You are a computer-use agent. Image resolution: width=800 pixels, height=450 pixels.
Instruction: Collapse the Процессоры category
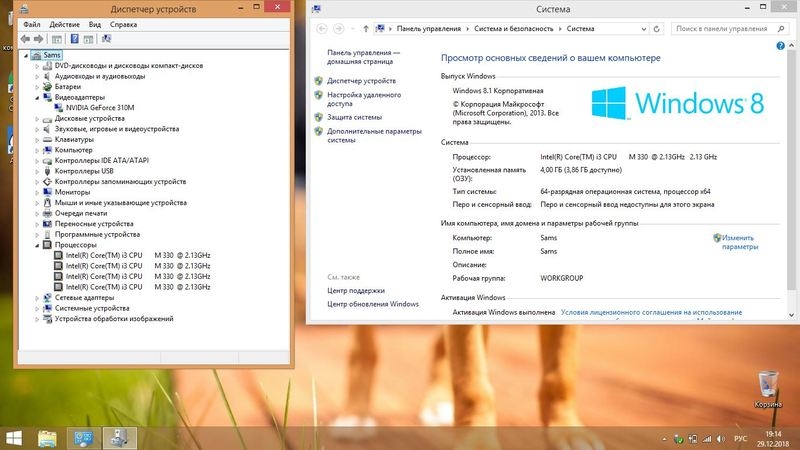pyautogui.click(x=37, y=245)
